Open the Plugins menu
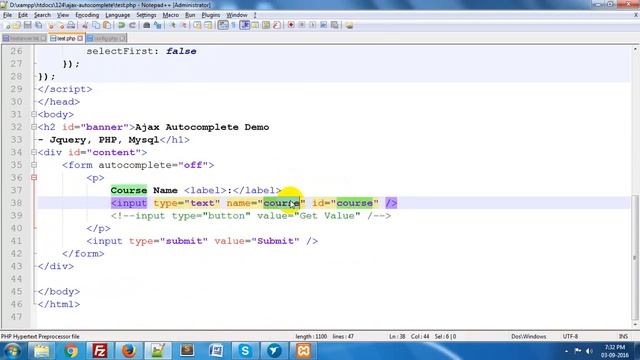This screenshot has height=360, width=640. [211, 15]
